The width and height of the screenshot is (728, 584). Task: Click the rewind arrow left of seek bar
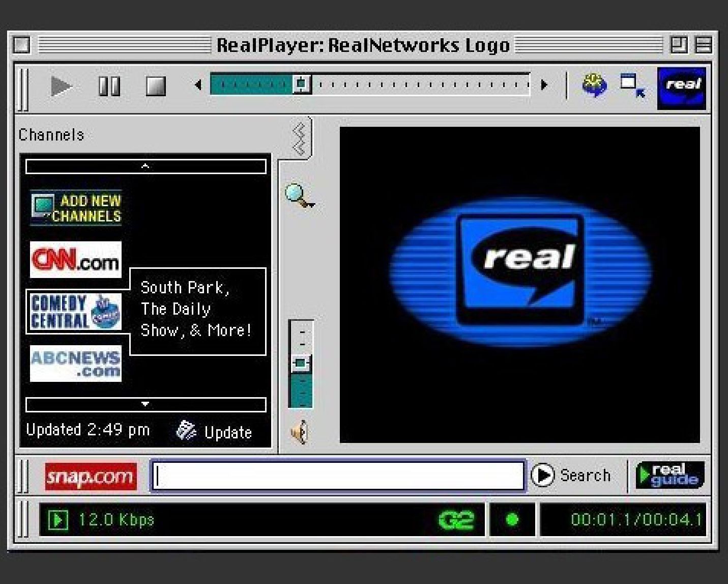[198, 85]
